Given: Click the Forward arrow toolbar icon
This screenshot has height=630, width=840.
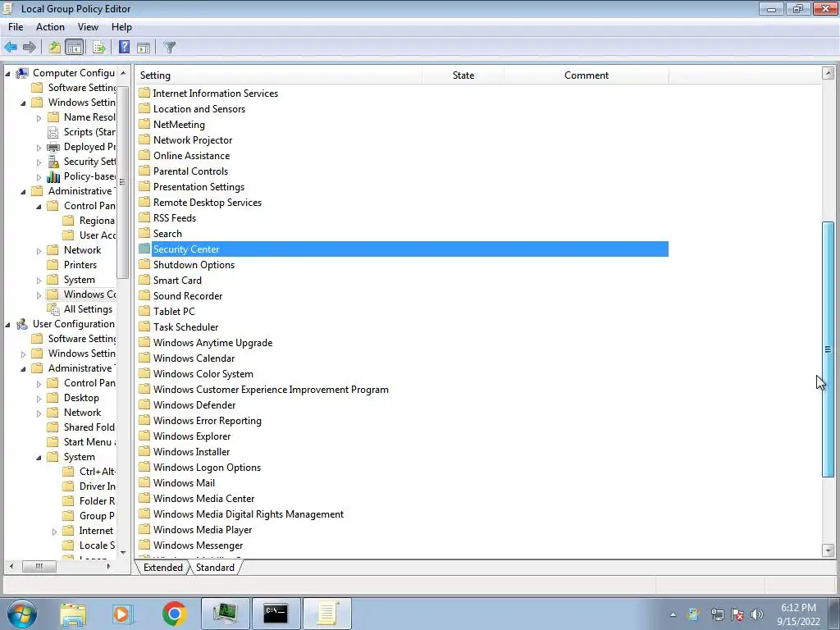Looking at the screenshot, I should [x=30, y=47].
